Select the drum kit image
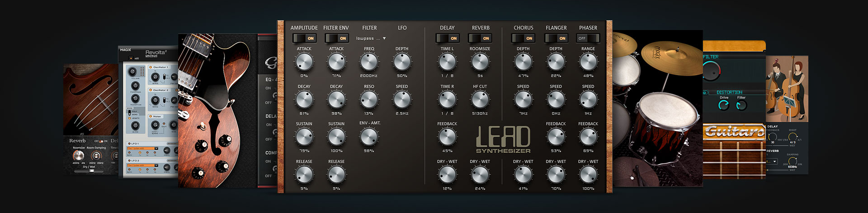 657,109
